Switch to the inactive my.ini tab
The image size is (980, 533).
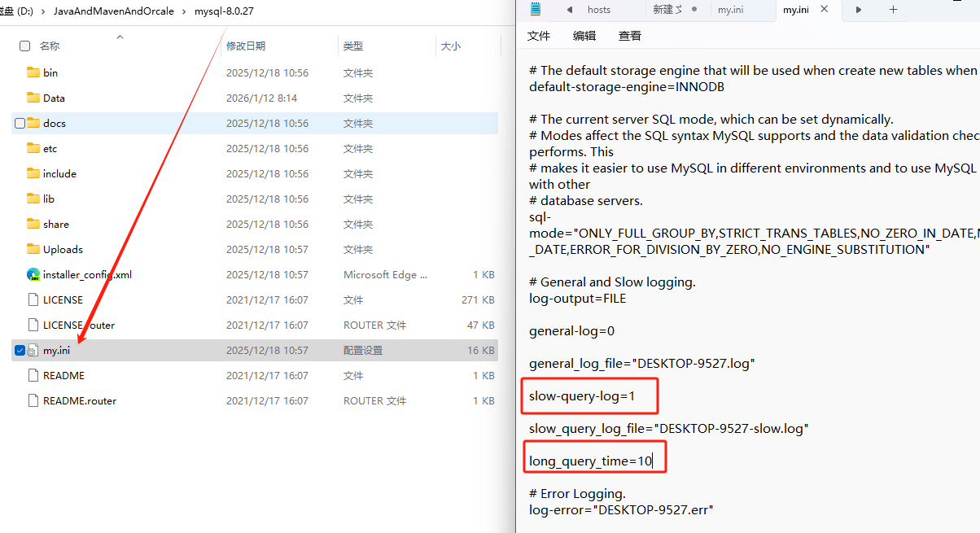(x=730, y=10)
